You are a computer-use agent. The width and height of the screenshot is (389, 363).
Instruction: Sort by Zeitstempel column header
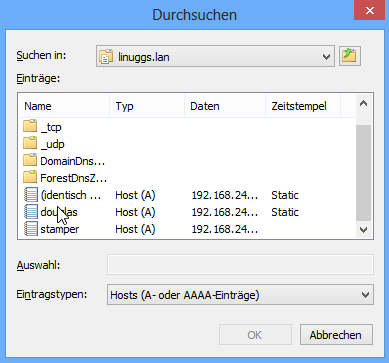tap(303, 106)
